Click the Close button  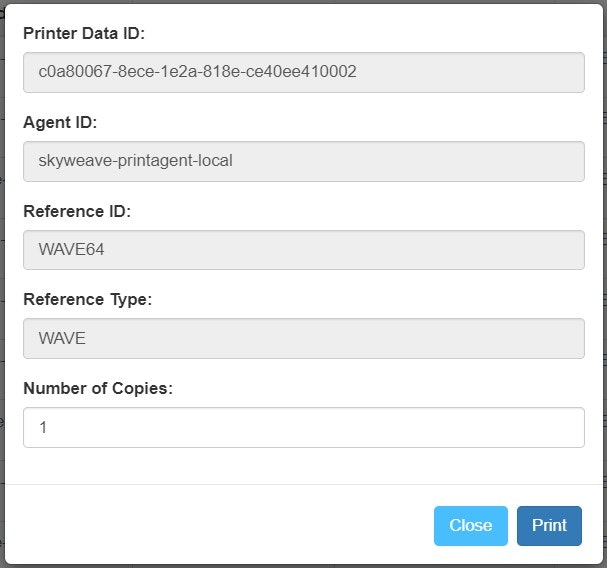pos(470,525)
